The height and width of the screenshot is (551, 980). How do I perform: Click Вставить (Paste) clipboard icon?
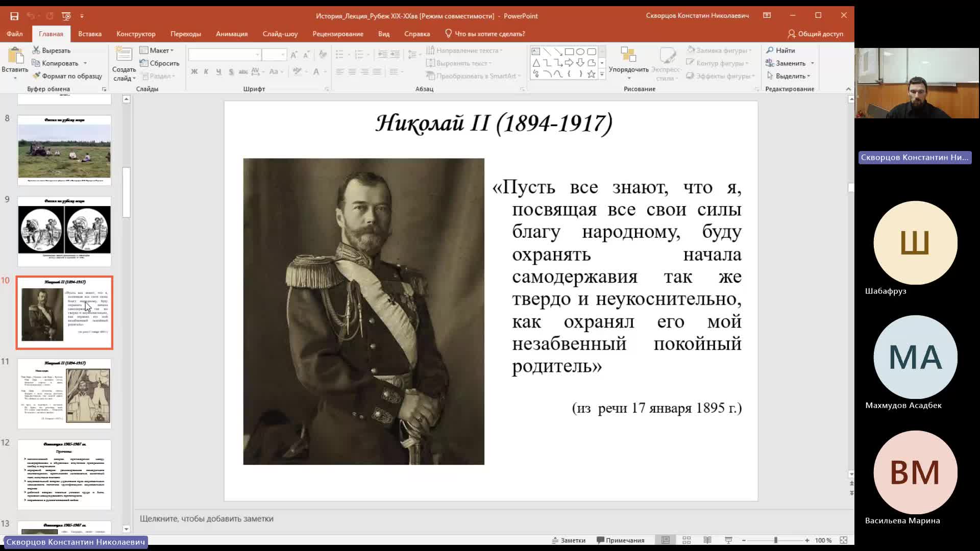[15, 56]
